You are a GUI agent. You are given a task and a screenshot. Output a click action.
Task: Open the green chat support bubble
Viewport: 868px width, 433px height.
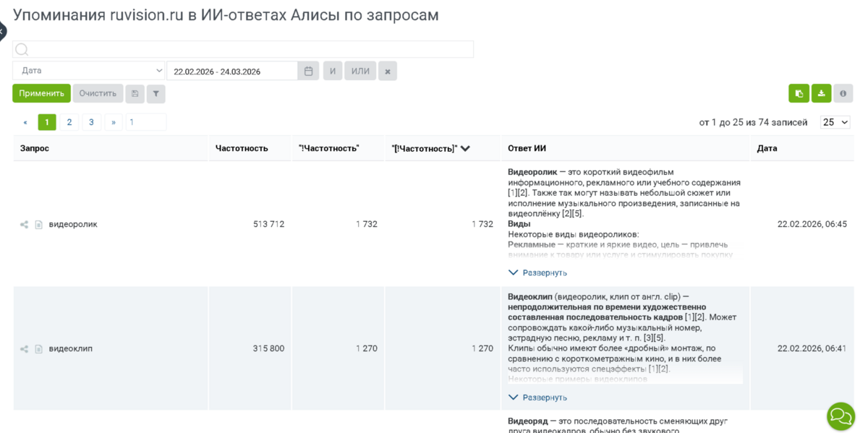(841, 416)
